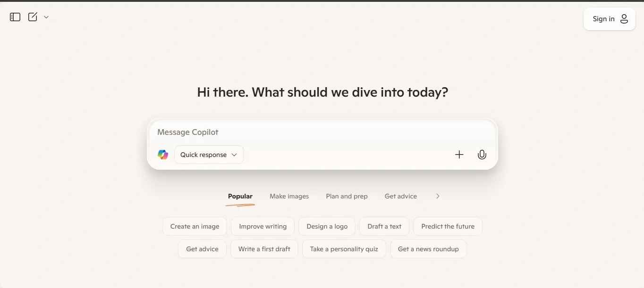Select the Popular tab
This screenshot has width=644, height=288.
pyautogui.click(x=240, y=196)
